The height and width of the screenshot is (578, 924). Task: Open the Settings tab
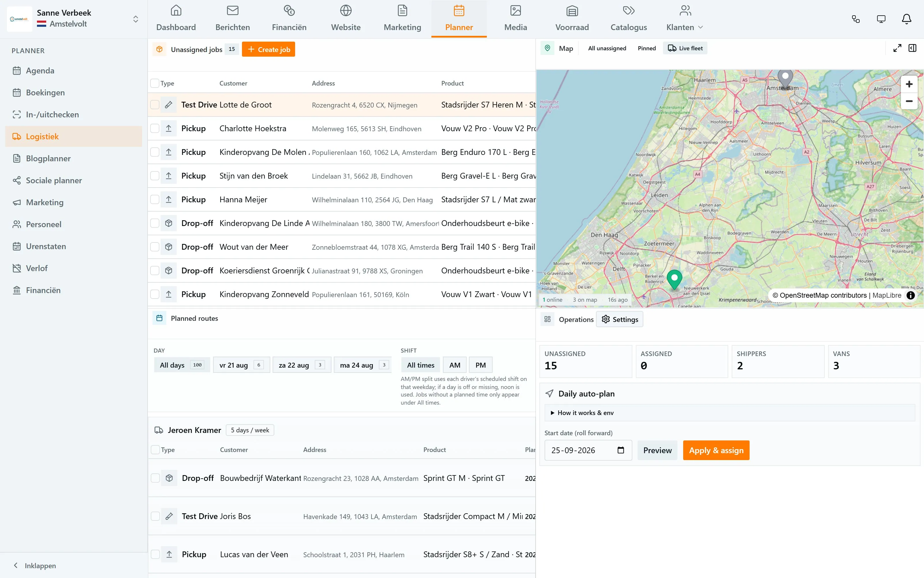pyautogui.click(x=619, y=319)
